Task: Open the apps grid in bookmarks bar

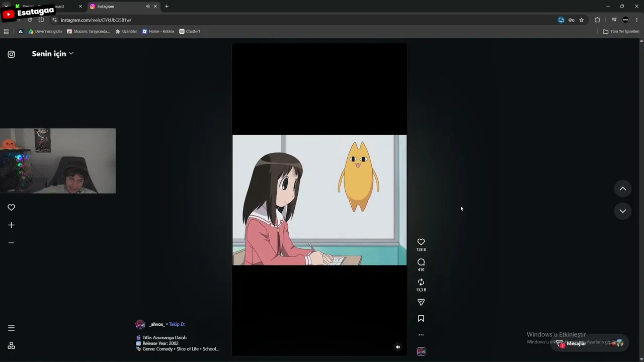Action: (6, 32)
